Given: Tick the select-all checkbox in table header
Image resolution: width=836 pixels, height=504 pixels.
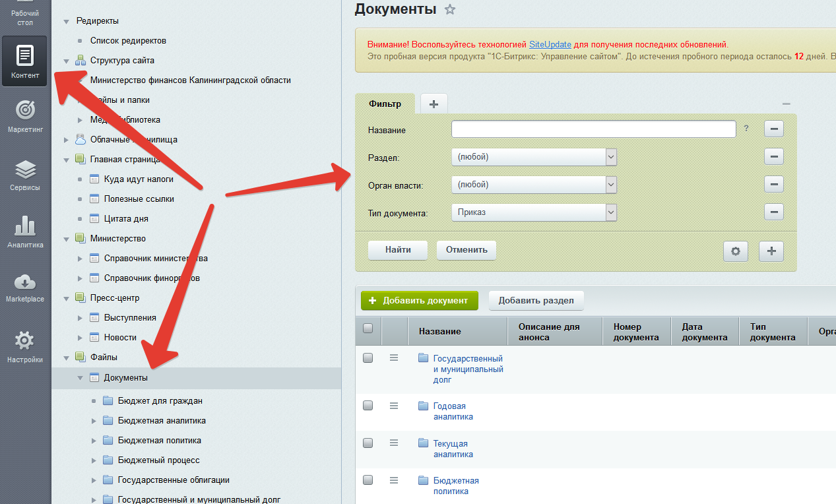Looking at the screenshot, I should click(368, 329).
